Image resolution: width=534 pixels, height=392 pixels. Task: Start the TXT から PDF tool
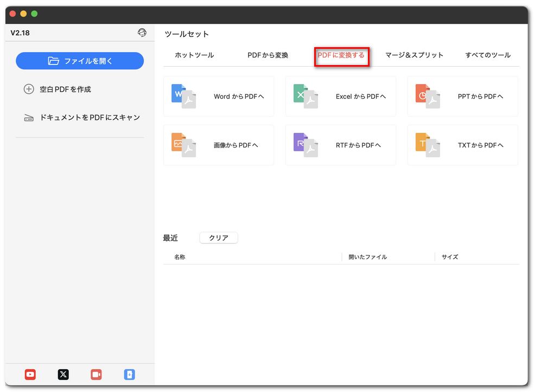[x=462, y=145]
